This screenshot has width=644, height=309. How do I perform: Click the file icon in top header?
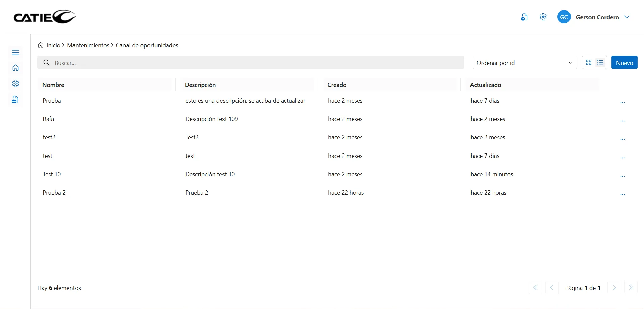pyautogui.click(x=524, y=17)
